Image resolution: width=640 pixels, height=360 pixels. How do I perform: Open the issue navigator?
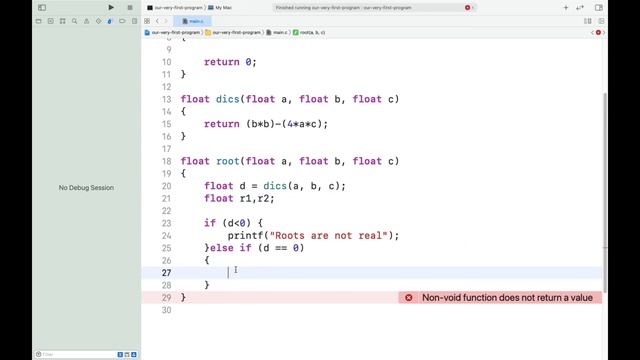(x=87, y=21)
